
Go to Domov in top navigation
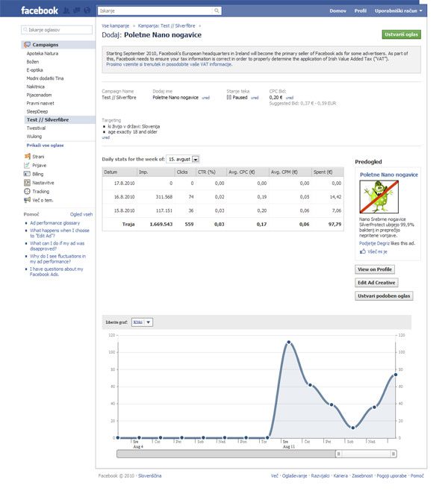click(x=338, y=10)
